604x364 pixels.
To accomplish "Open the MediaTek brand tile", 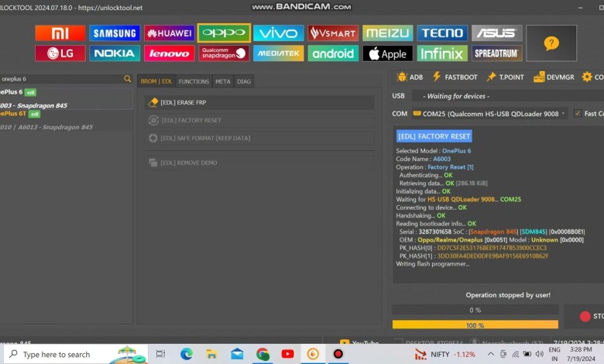I will coord(278,53).
